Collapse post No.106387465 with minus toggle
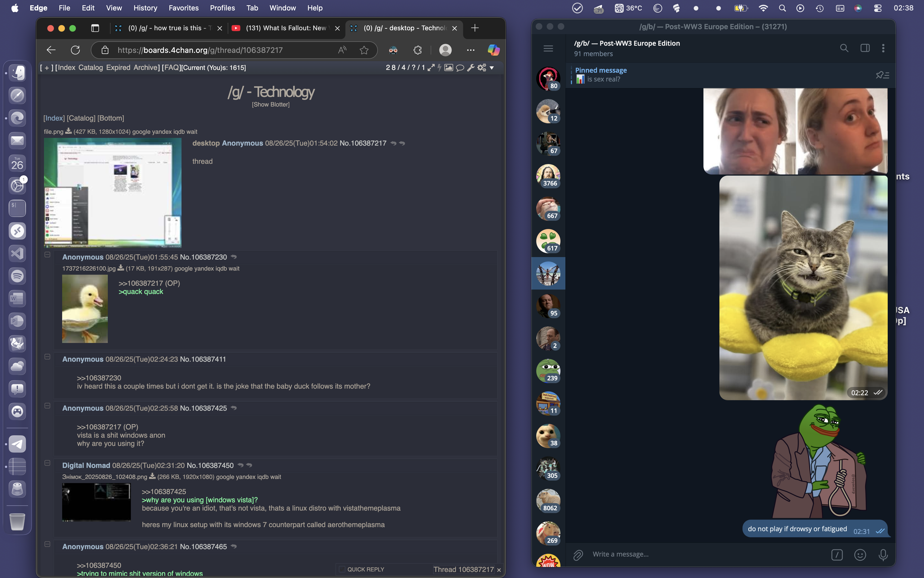This screenshot has height=578, width=924. click(47, 544)
